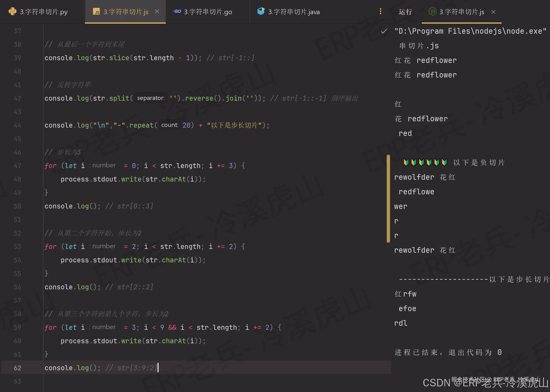Viewport: 550px width, 392px height.
Task: Click the run output scrollbar thumb
Action: click(388, 198)
